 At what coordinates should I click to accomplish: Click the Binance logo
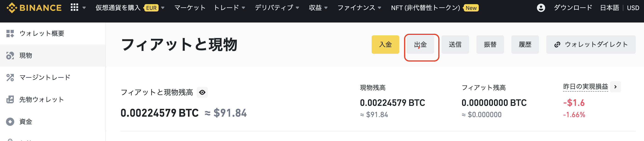tap(34, 8)
